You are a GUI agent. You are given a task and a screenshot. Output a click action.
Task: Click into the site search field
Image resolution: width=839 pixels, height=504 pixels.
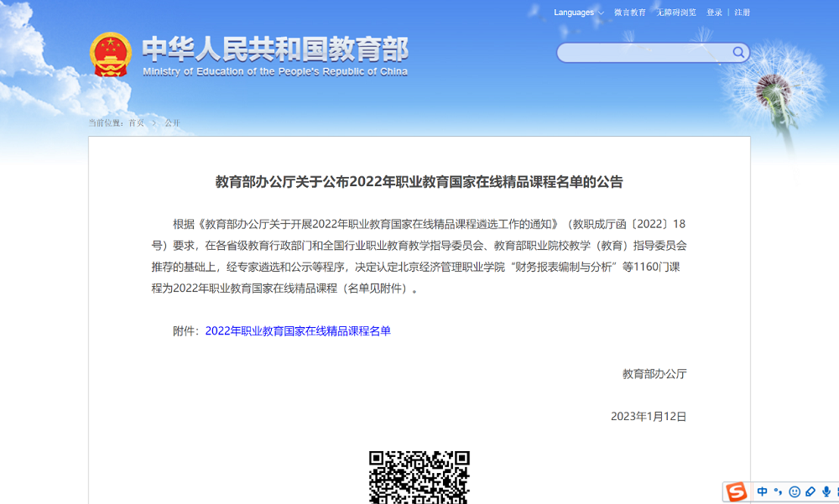coord(642,53)
